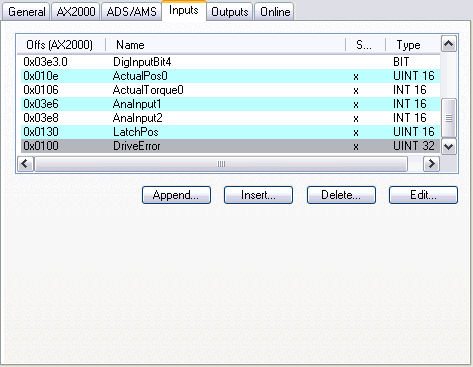Open the ADS/AMS tab
473x367 pixels.
pos(131,12)
